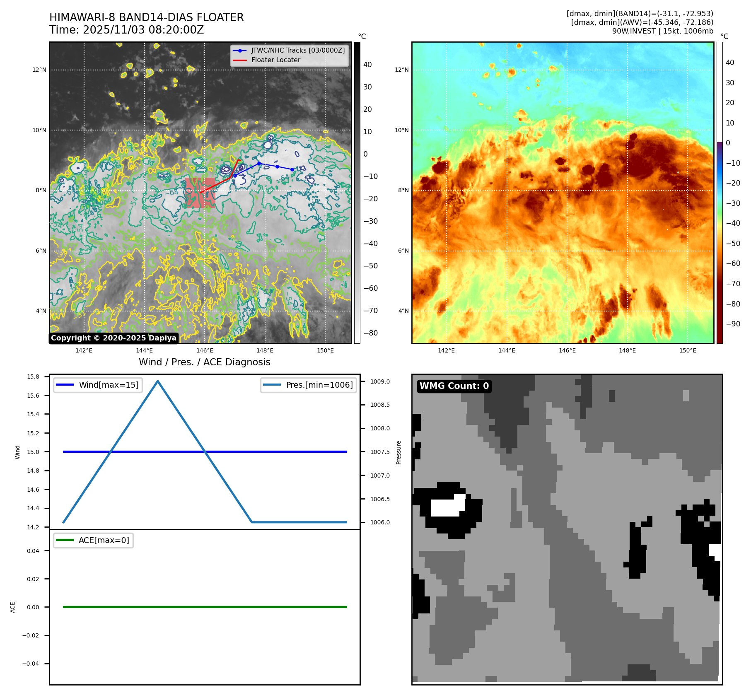The height and width of the screenshot is (700, 751).
Task: Click the easternmost blue track point
Action: point(292,169)
